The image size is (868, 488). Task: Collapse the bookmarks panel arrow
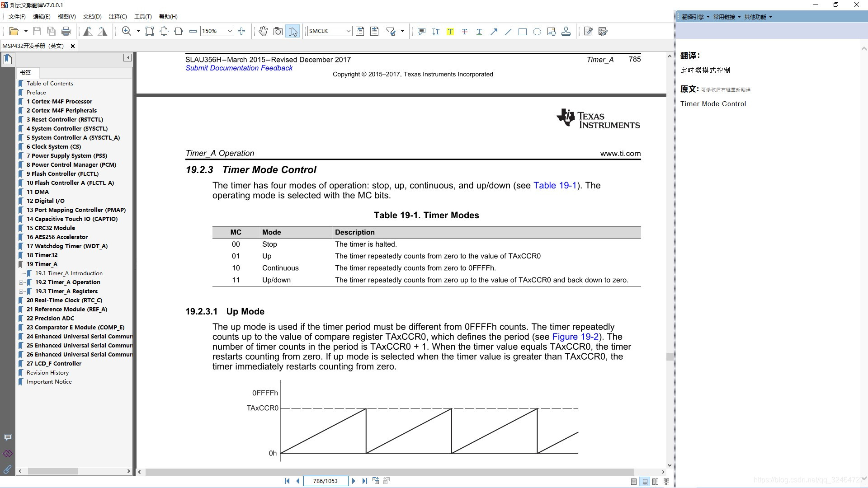[x=127, y=58]
